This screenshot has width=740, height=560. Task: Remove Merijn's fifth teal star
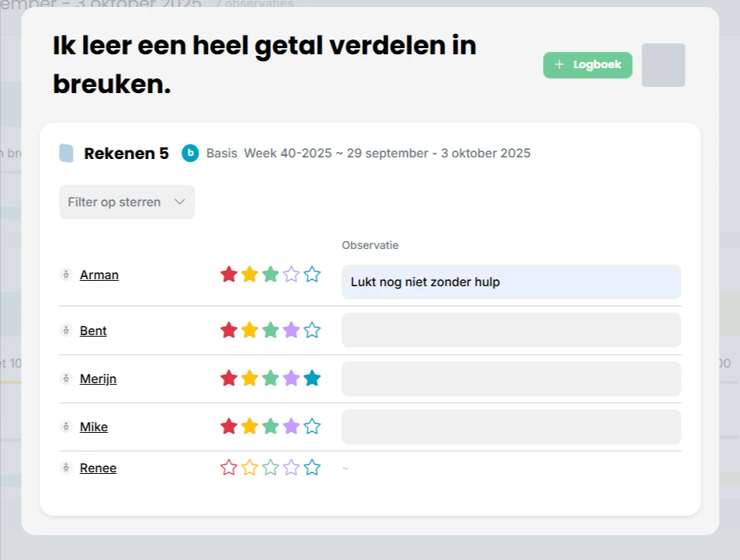(312, 378)
